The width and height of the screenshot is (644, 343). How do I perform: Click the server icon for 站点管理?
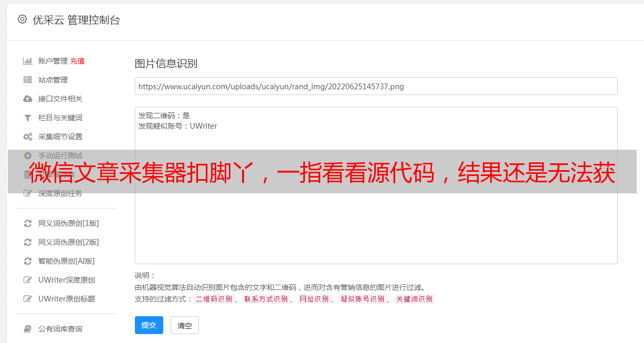pos(28,80)
